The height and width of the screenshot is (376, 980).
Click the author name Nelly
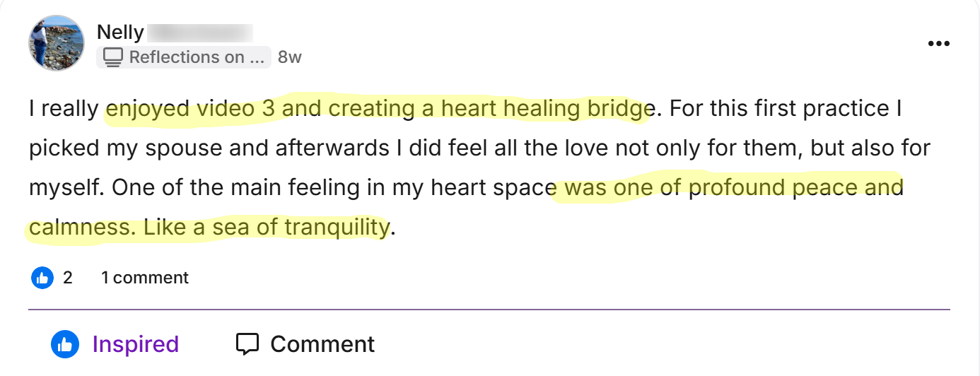(120, 33)
